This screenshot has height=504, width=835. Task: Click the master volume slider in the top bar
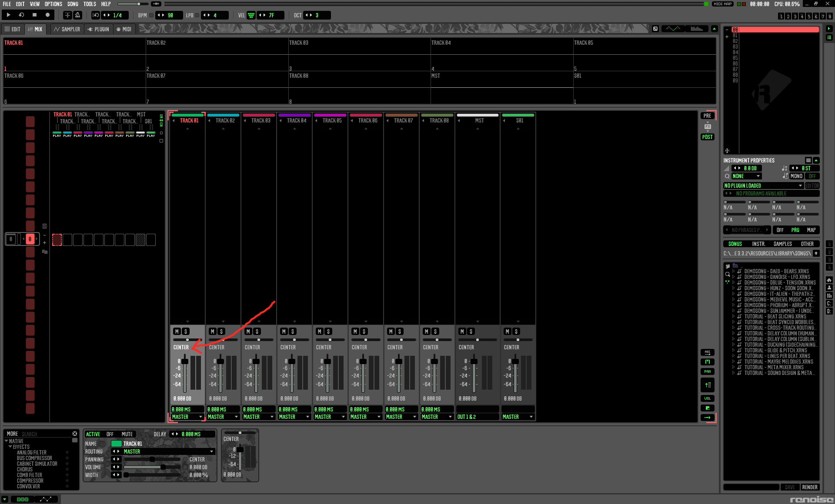133,4
